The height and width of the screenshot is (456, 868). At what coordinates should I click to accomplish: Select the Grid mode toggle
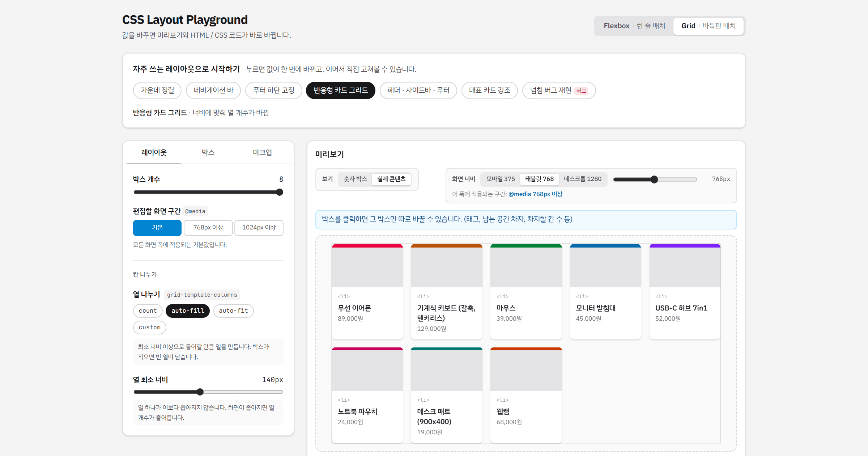tap(708, 26)
